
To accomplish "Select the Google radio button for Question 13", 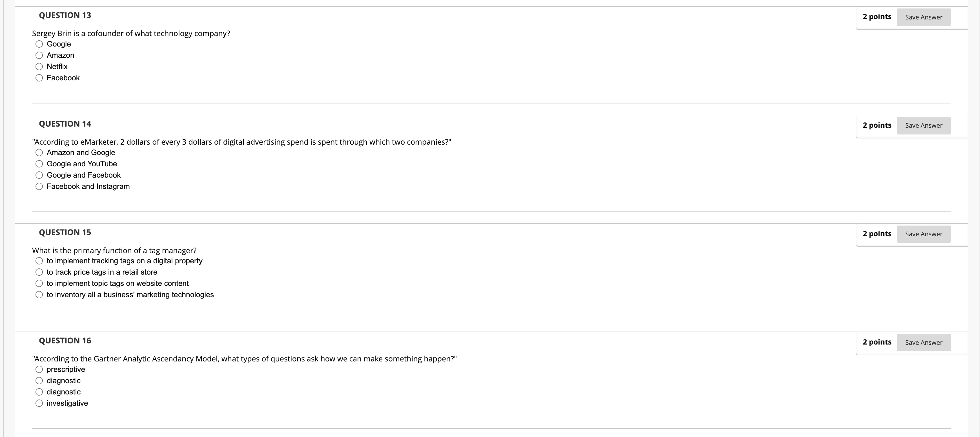I will (39, 44).
